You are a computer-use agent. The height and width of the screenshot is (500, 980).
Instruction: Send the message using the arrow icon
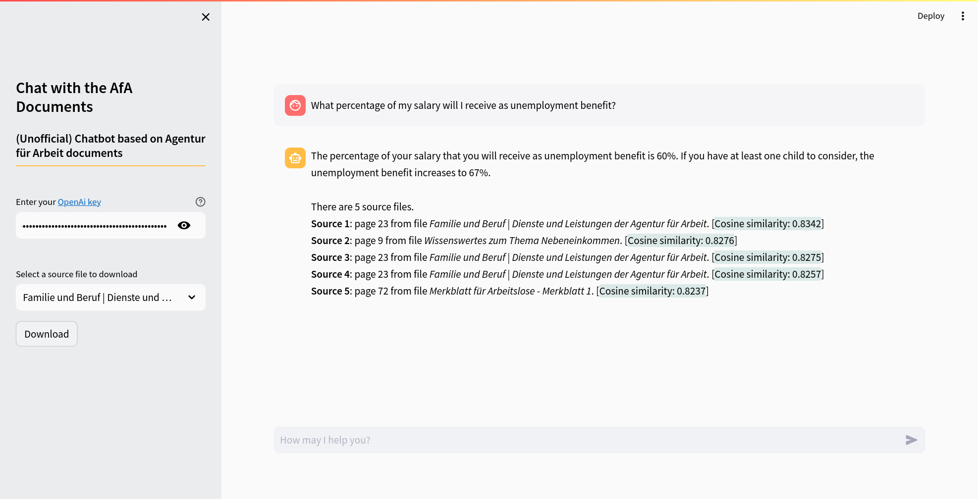coord(911,440)
